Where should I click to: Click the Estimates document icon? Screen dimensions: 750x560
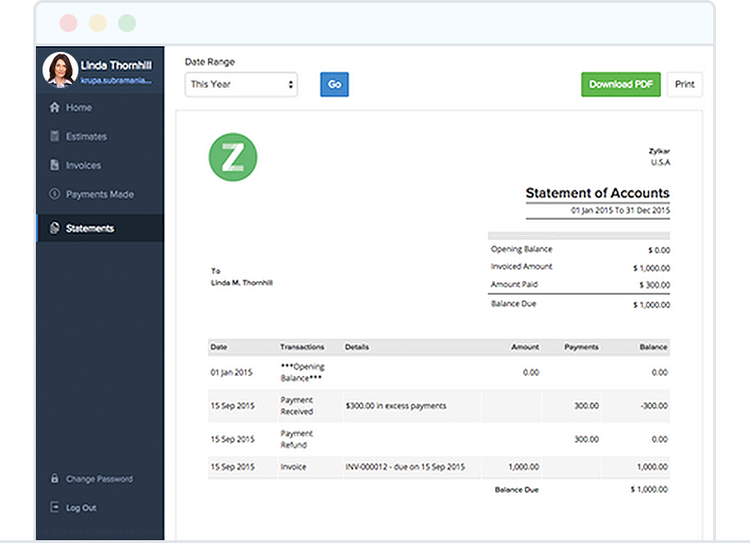[55, 137]
